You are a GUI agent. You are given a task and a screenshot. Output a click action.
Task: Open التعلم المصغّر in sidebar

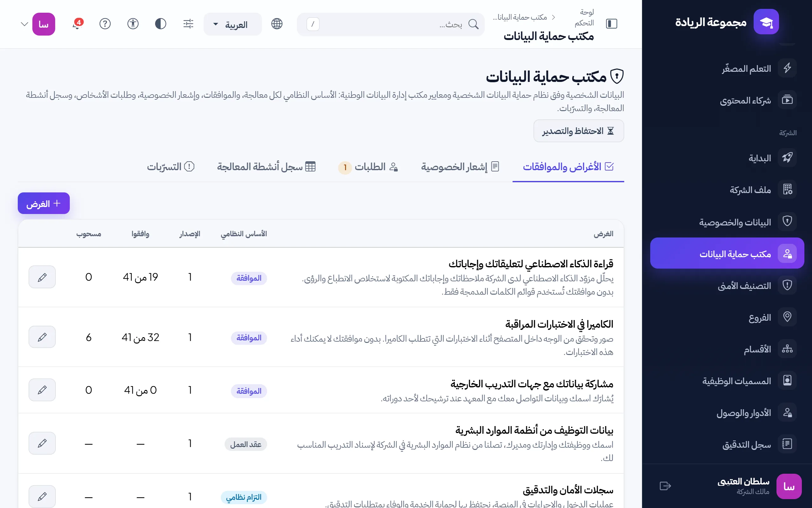click(x=727, y=68)
